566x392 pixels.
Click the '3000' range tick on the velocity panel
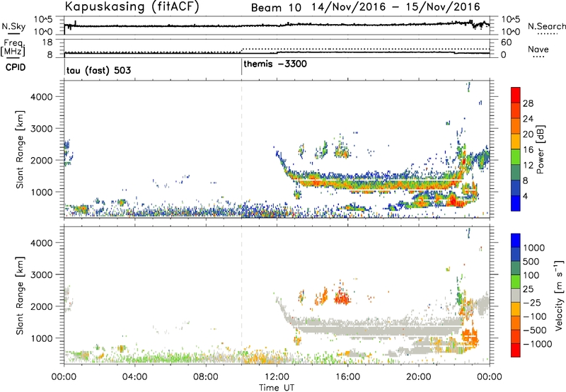tap(41, 275)
